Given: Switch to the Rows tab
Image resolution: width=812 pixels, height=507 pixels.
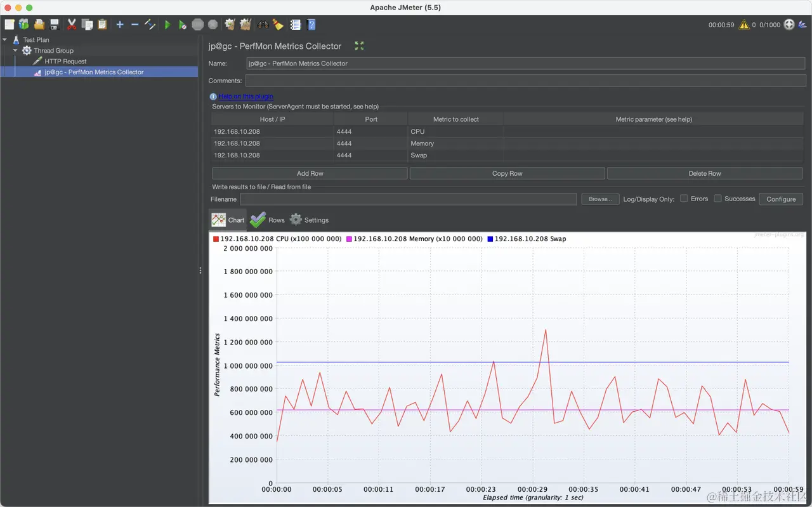Looking at the screenshot, I should tap(268, 220).
